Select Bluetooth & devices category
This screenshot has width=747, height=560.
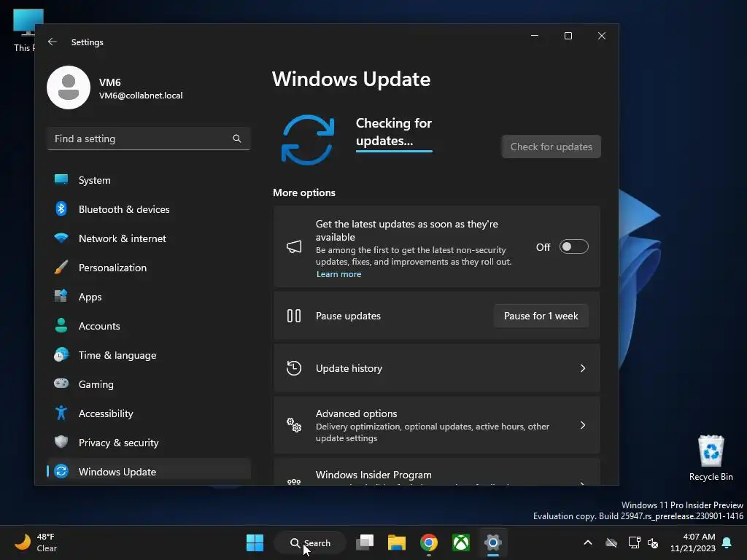tap(149, 209)
